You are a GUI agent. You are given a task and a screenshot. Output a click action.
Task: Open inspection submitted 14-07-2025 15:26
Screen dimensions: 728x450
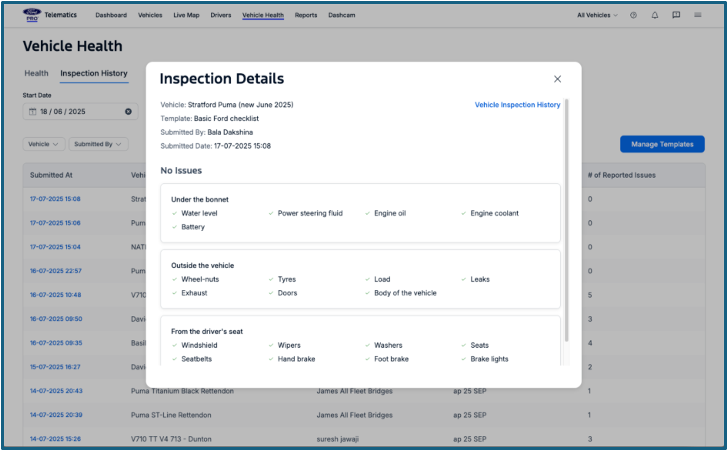pyautogui.click(x=55, y=439)
